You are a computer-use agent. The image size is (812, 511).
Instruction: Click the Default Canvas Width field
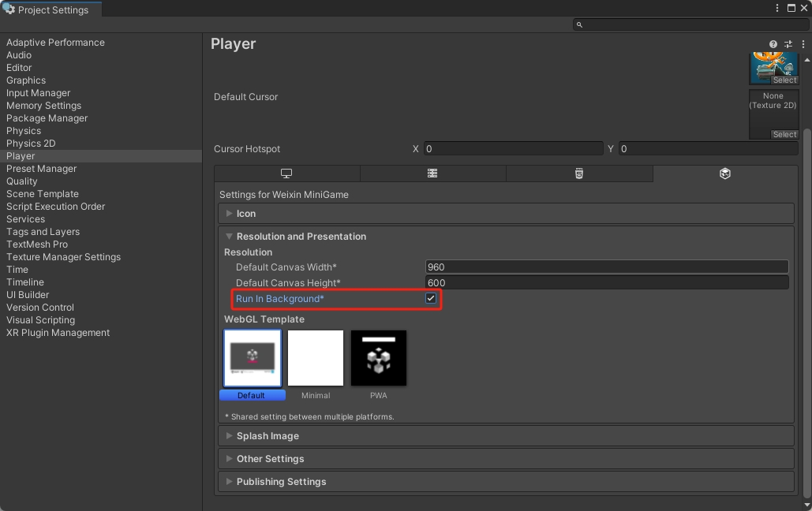(x=606, y=267)
